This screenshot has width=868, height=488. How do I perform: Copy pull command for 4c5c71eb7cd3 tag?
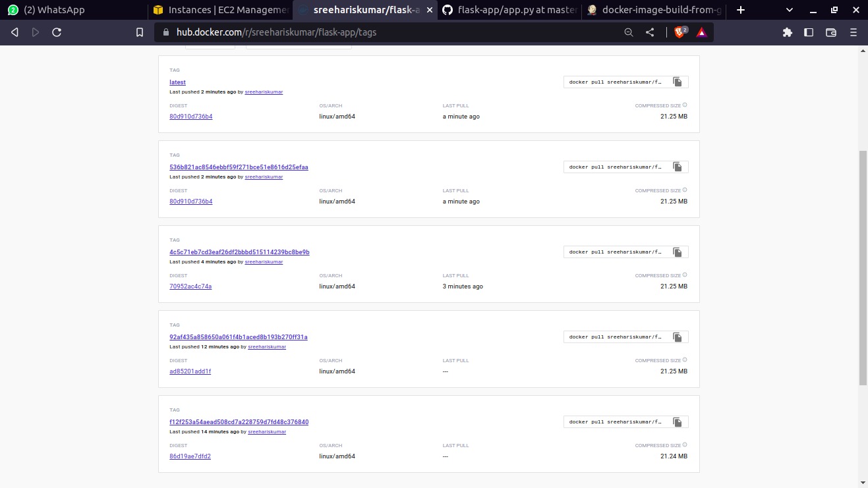678,252
